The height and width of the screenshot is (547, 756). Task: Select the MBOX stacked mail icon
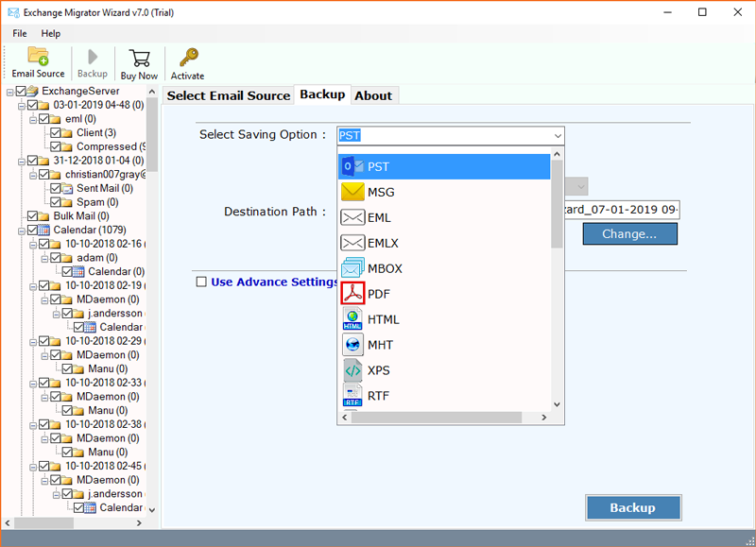point(352,268)
